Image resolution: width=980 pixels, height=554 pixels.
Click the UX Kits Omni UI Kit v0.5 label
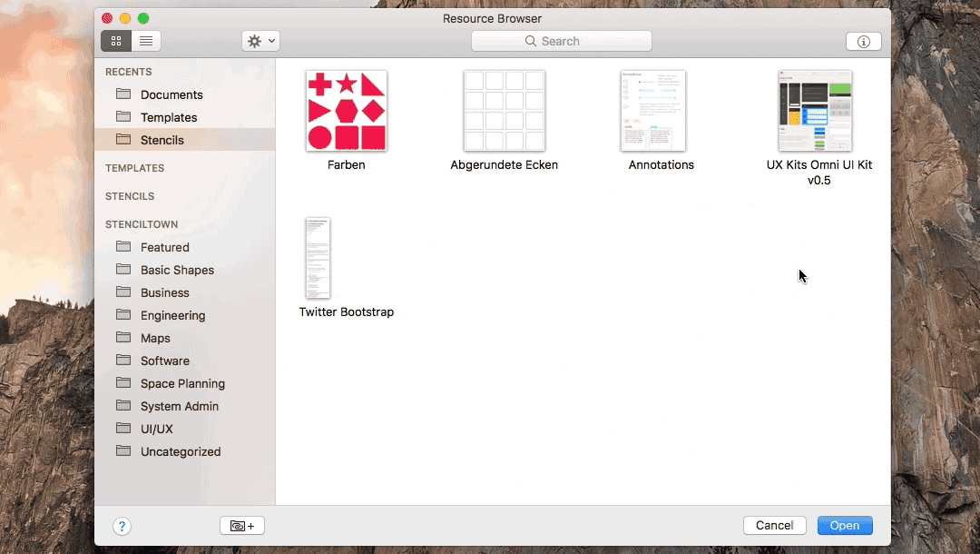click(818, 173)
